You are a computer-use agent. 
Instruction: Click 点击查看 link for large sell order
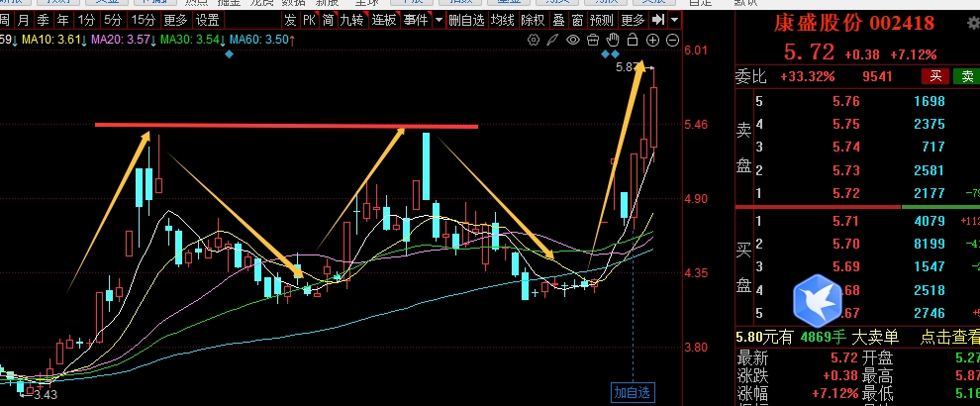tap(949, 338)
